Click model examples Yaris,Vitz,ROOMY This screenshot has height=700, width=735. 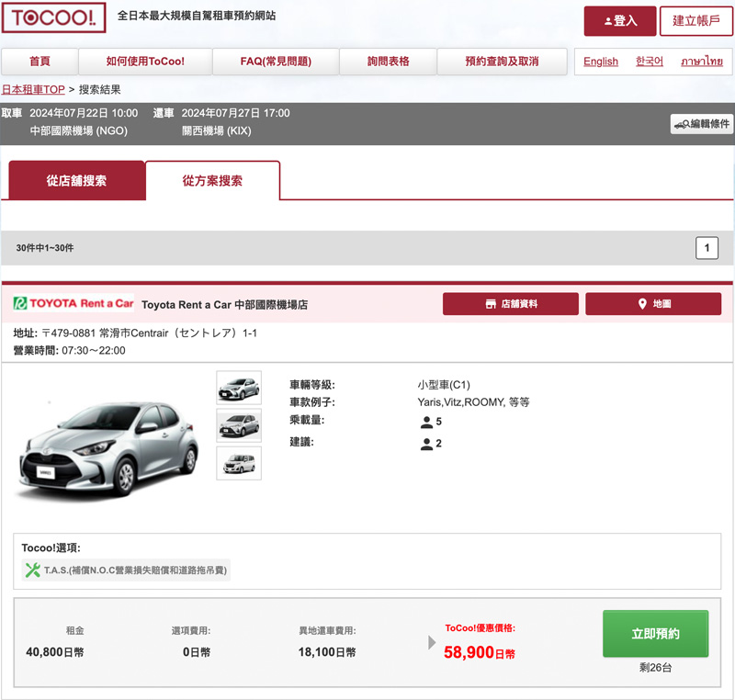coord(473,402)
